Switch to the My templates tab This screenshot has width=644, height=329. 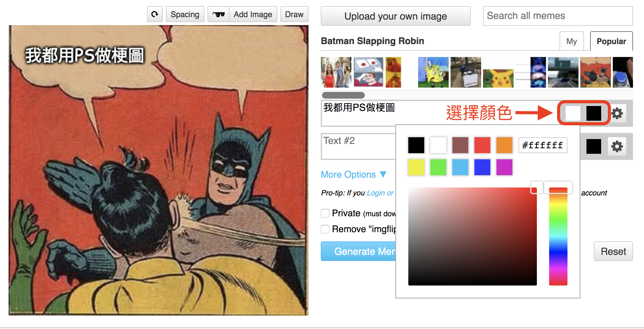571,41
